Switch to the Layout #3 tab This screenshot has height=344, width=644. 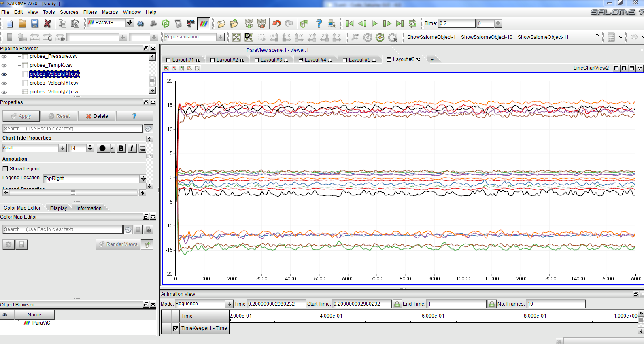(x=271, y=60)
